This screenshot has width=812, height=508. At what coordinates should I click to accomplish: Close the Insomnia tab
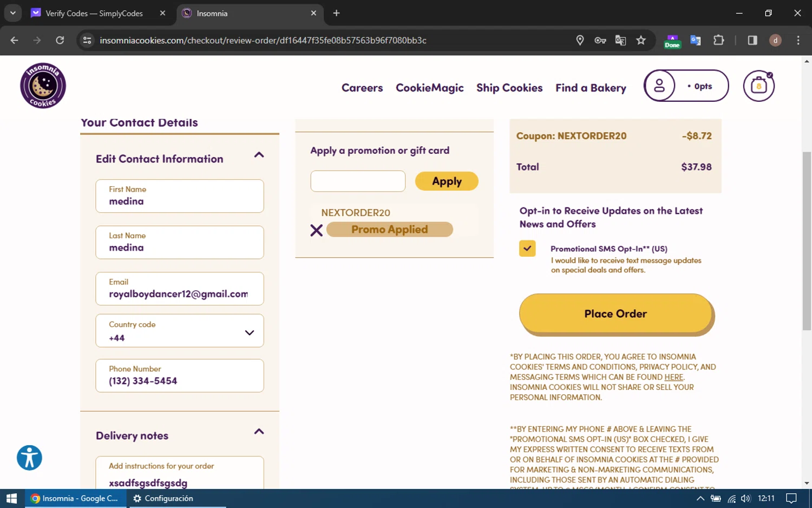pos(313,13)
